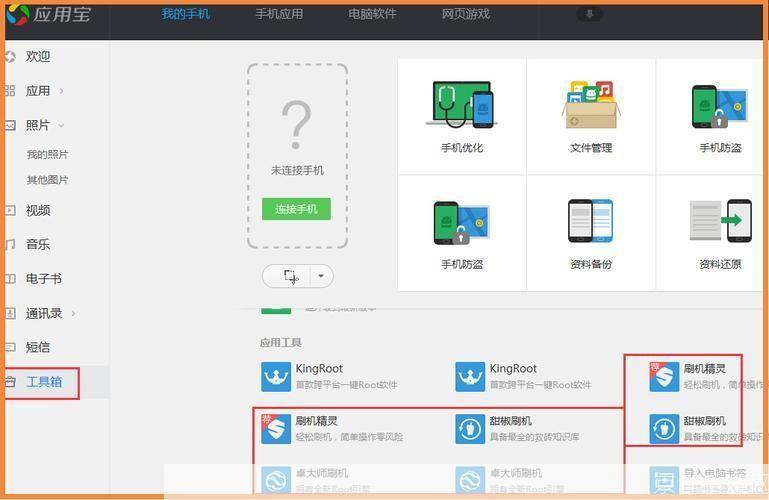Switch to the 网页游戏 tab
Image resolution: width=769 pixels, height=500 pixels.
click(x=466, y=14)
